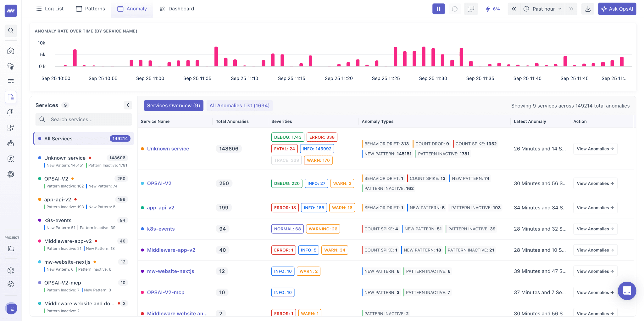The image size is (644, 321).
Task: Open the dashboard builder grid-plus icon
Action: 11,128
